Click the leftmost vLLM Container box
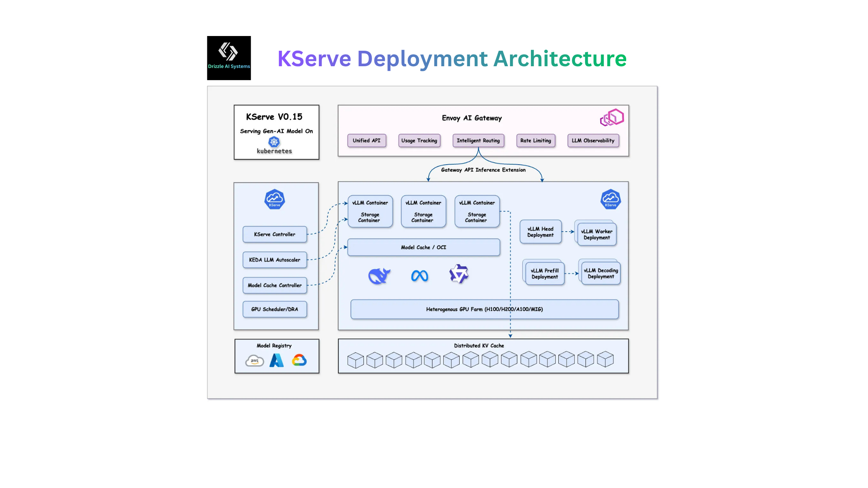This screenshot has width=868, height=488. pos(370,211)
